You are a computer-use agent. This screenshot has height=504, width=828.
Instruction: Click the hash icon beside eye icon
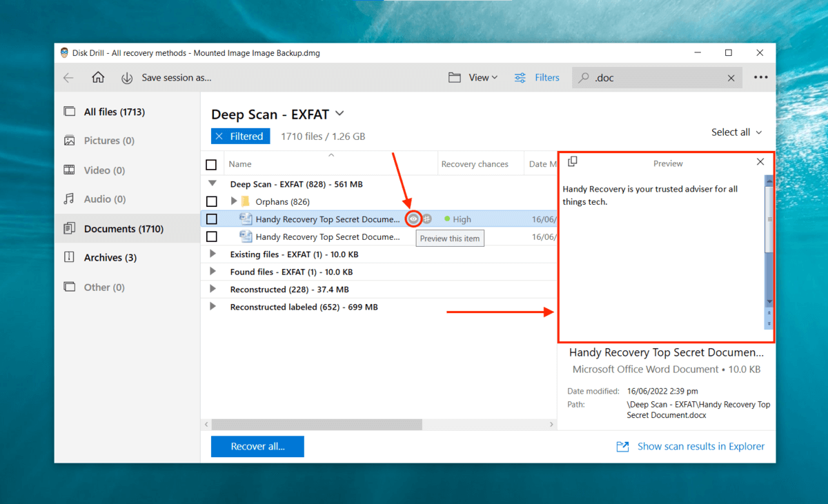[x=427, y=219]
